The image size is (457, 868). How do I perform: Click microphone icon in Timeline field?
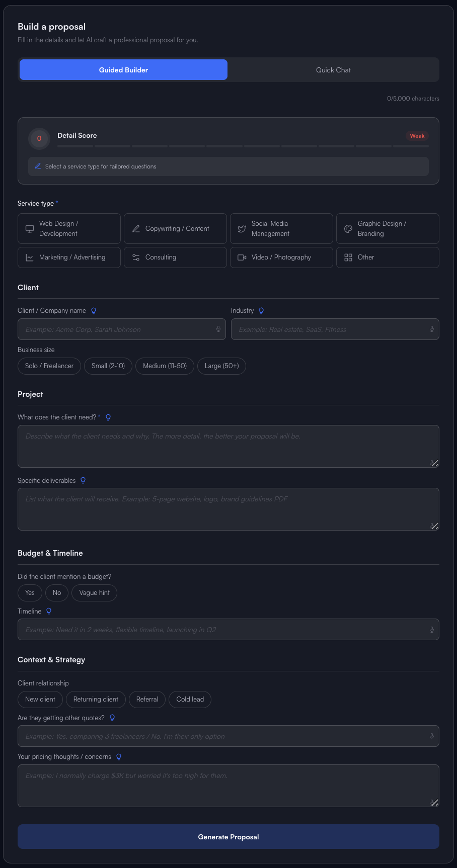point(431,630)
